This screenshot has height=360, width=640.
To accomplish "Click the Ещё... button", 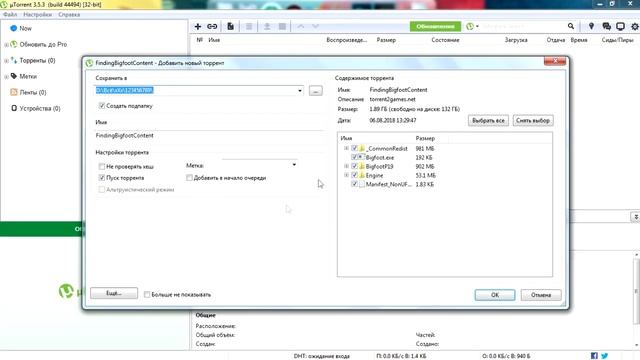I will (x=114, y=293).
